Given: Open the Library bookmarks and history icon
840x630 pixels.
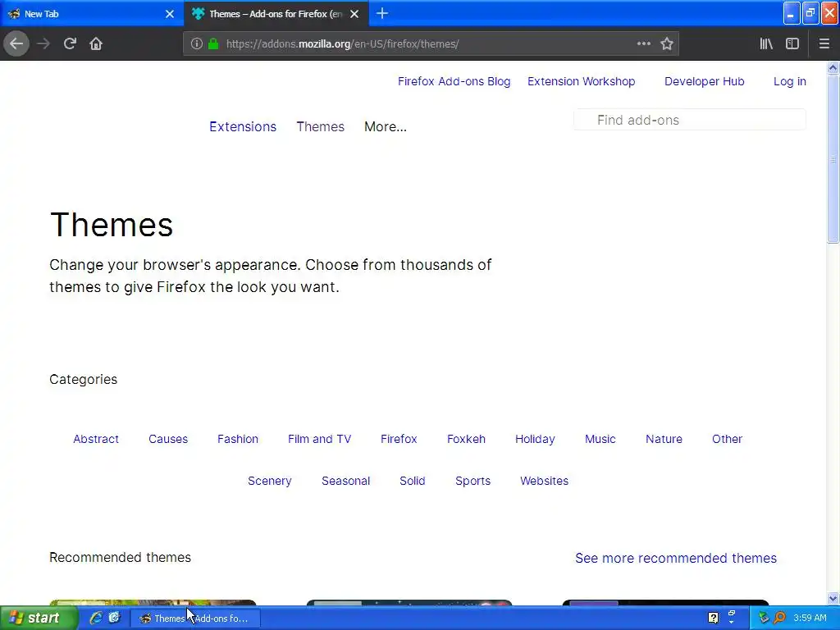Looking at the screenshot, I should pos(766,43).
